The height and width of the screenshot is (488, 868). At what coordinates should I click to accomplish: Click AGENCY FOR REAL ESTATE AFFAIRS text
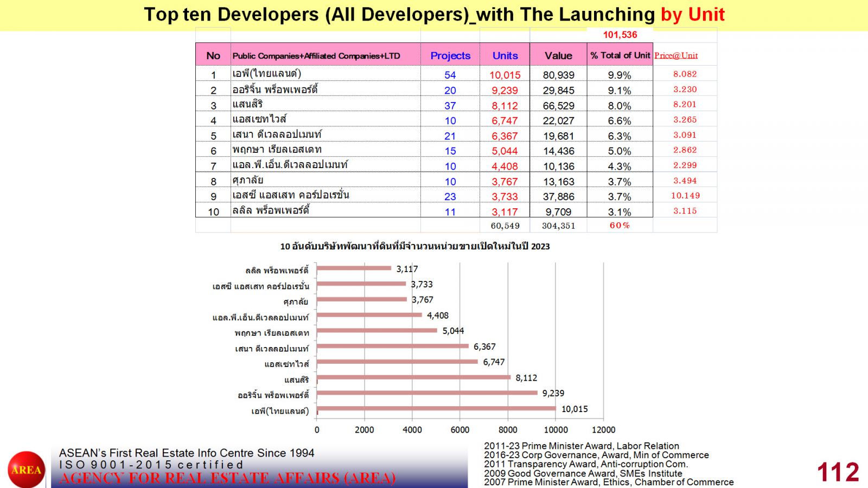[227, 478]
